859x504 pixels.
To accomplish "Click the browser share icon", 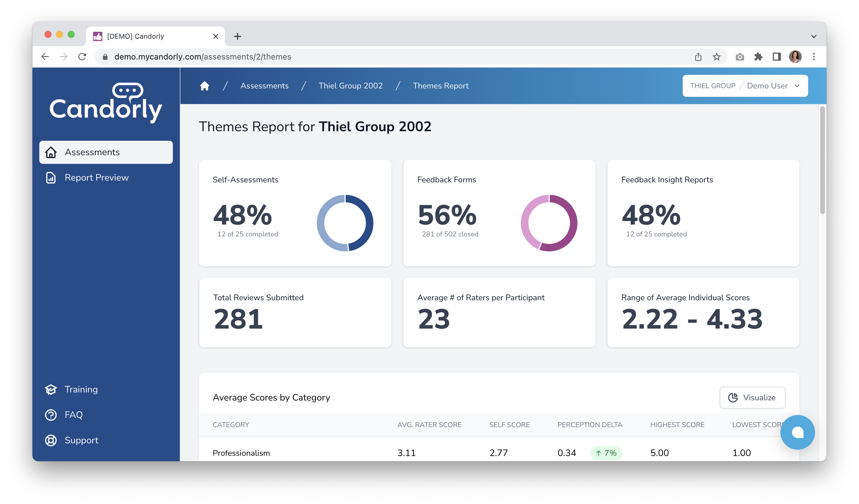I will [x=698, y=57].
